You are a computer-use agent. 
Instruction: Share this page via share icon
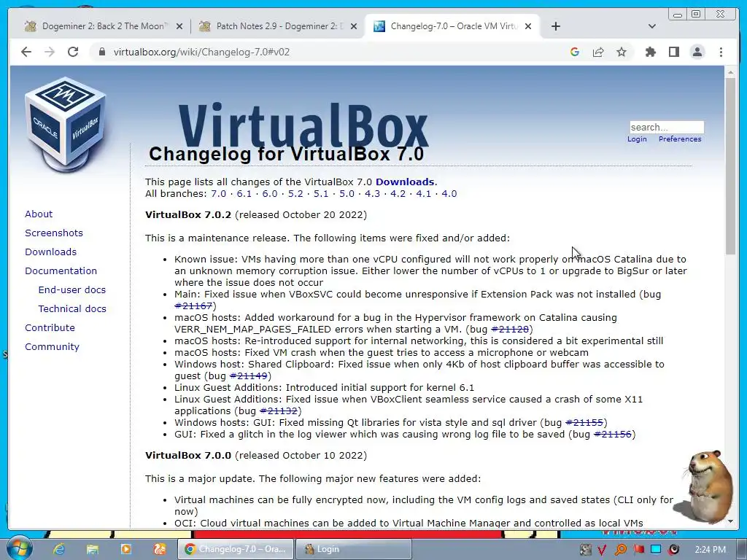coord(598,52)
